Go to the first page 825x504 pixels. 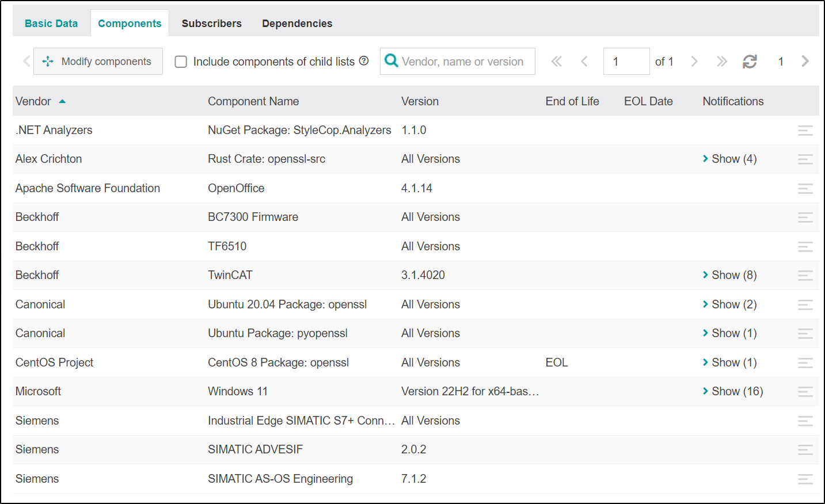pos(556,62)
